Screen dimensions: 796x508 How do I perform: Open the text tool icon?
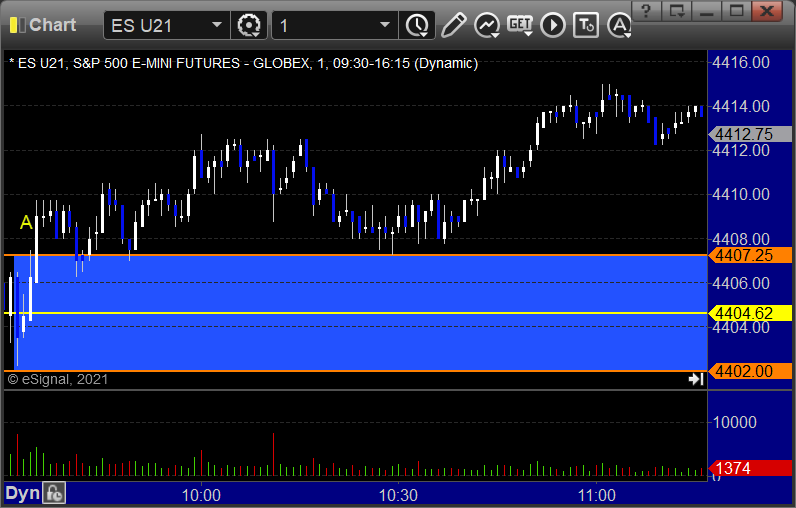coord(586,25)
